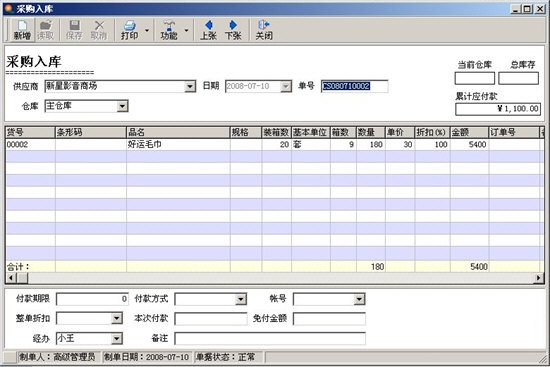
Task: Click the 功能 (Functions) toolbar icon
Action: 169,30
